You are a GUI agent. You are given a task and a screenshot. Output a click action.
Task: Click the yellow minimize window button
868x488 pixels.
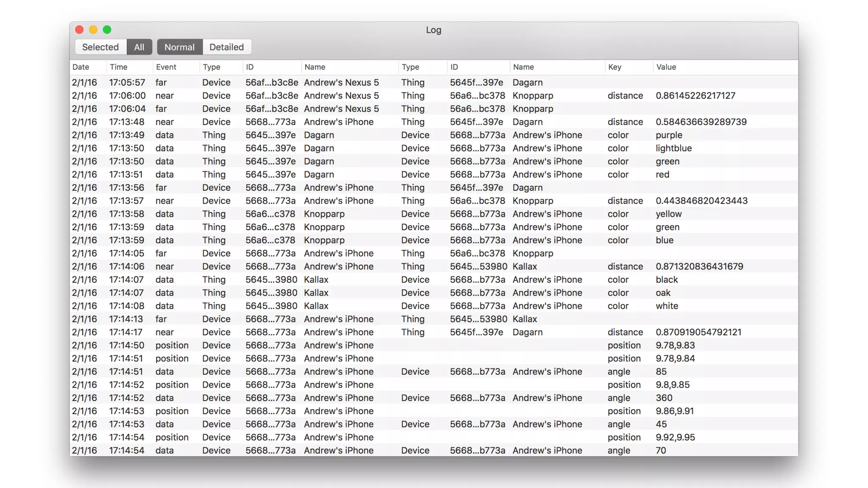click(93, 30)
